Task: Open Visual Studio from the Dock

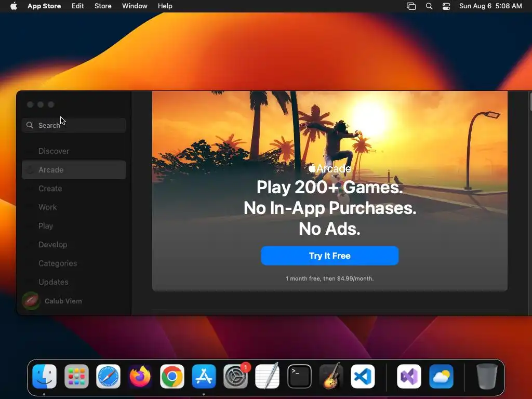Action: point(409,376)
